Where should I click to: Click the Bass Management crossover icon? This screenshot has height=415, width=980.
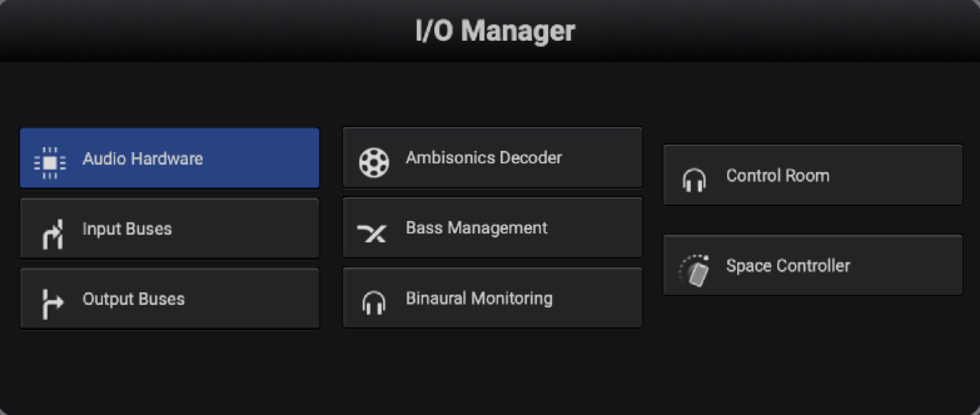[x=372, y=233]
